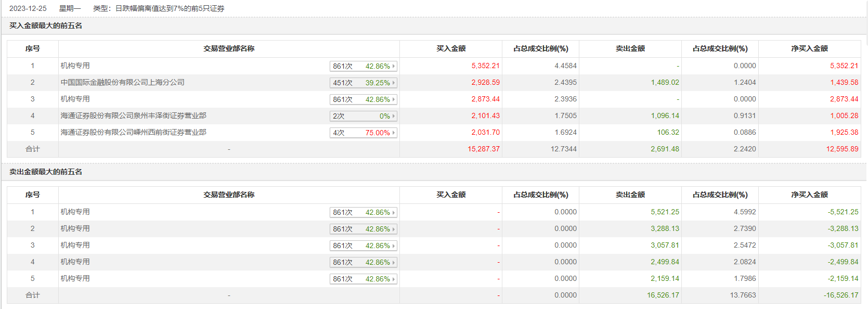Viewport: 868px width, 309px height.
Task: Open 海通证券嵊州西前街证券营业部 link
Action: click(x=133, y=132)
